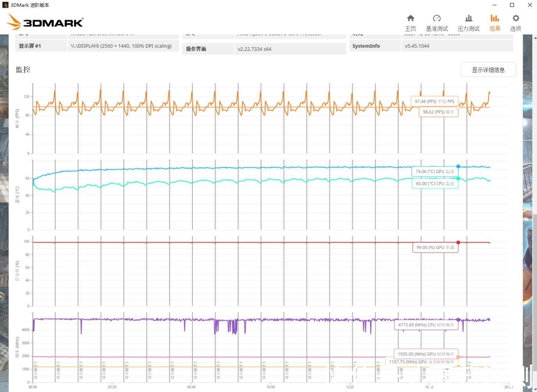Open the 基准测试 benchmarks tab

436,23
